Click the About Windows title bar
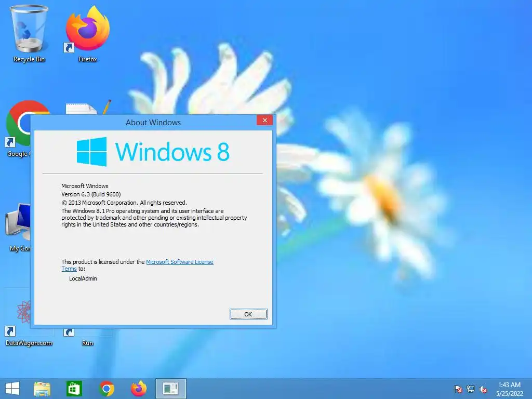 [153, 123]
